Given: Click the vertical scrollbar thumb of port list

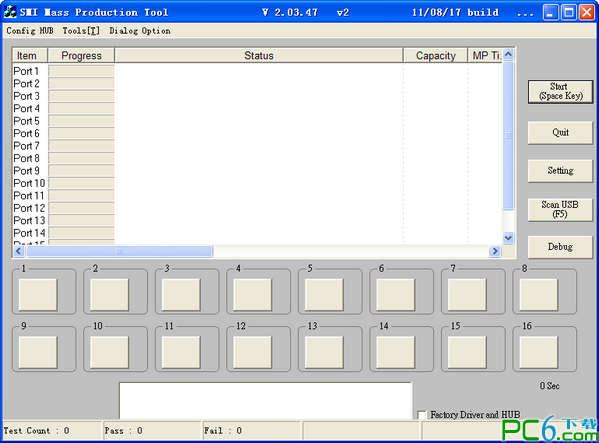Looking at the screenshot, I should 508,135.
